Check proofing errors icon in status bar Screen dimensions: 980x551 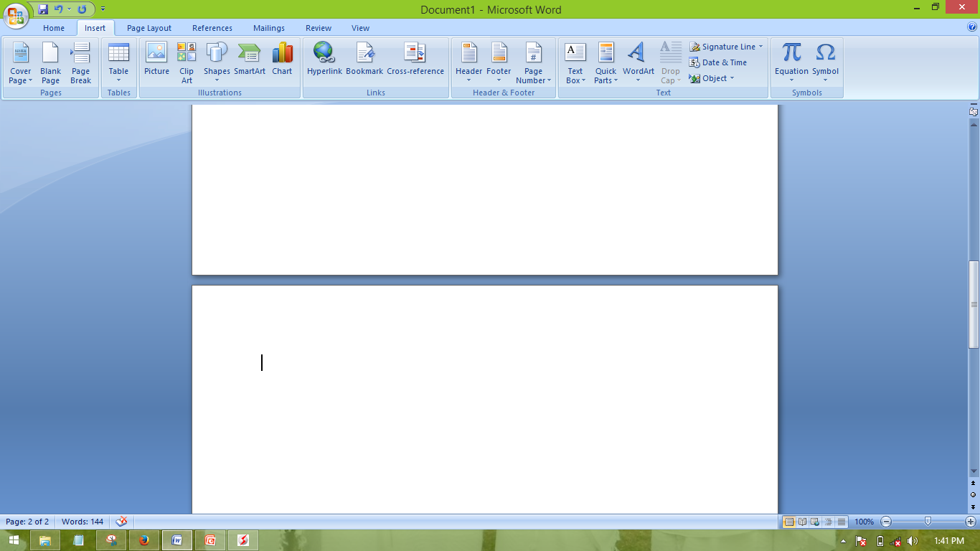(121, 522)
